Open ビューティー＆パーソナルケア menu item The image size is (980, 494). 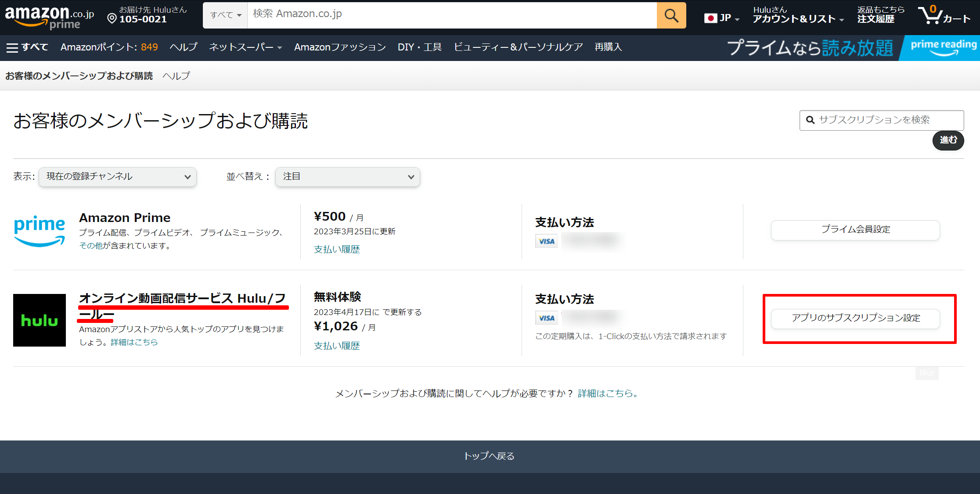coord(519,47)
